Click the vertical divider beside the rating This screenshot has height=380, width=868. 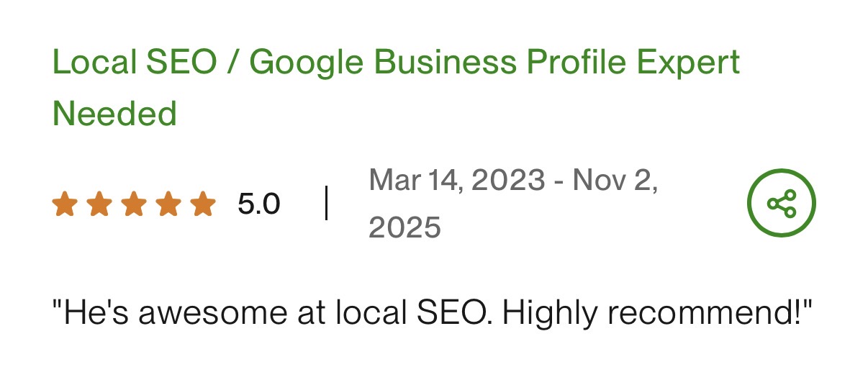tap(326, 204)
